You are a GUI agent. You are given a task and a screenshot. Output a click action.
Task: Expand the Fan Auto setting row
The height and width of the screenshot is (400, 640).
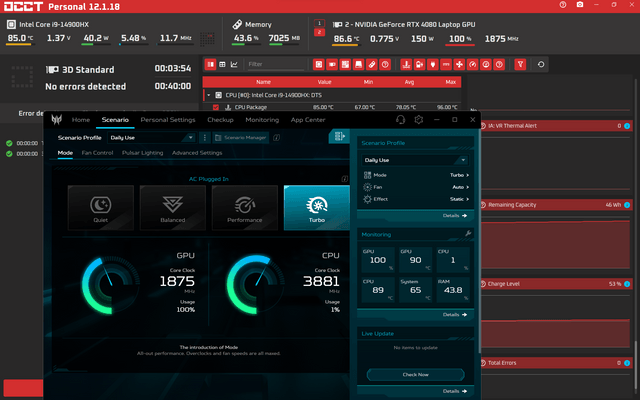tap(416, 187)
